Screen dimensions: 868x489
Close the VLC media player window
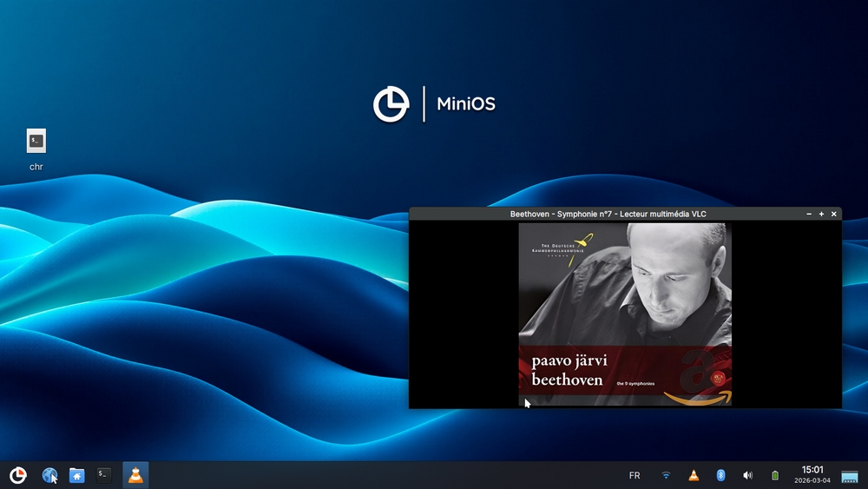(834, 214)
